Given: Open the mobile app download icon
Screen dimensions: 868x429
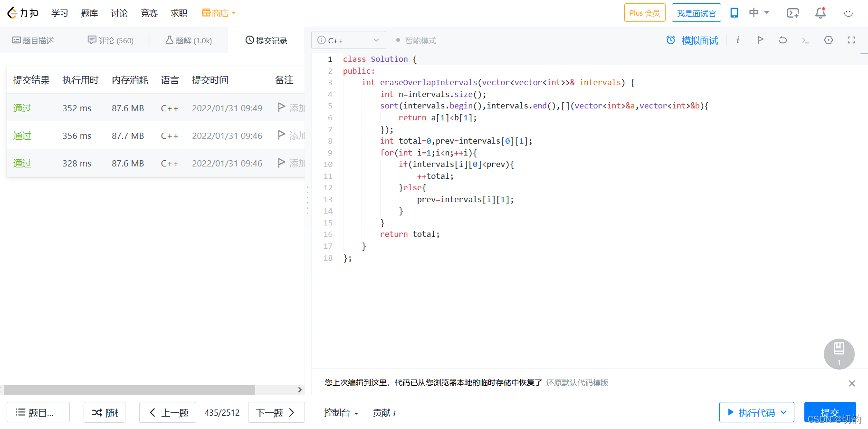Looking at the screenshot, I should (x=734, y=13).
